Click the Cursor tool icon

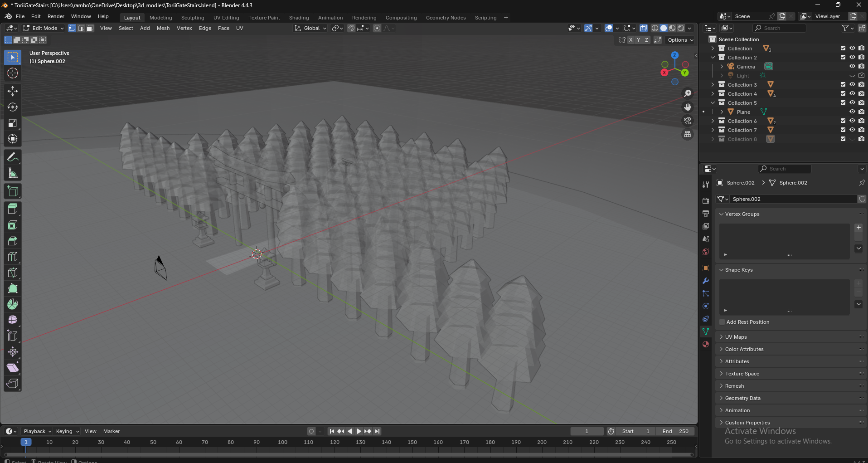[x=13, y=73]
